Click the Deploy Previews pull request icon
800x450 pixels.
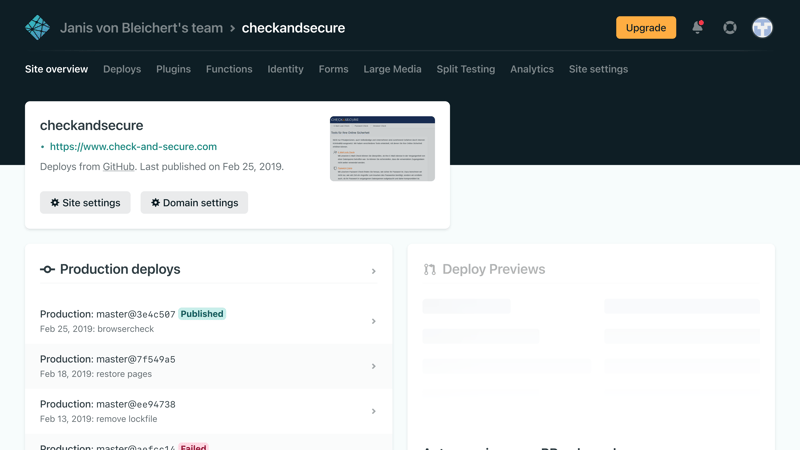[430, 269]
